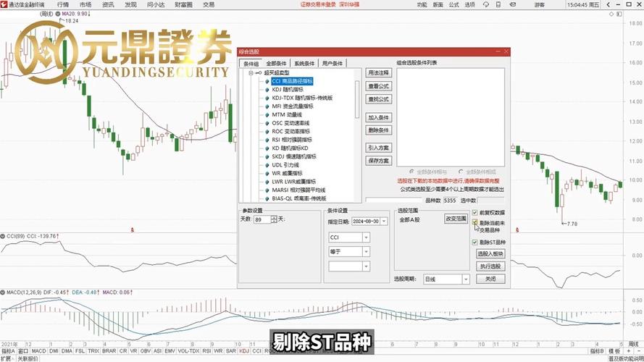Image resolution: width=644 pixels, height=362 pixels.
Task: Click the plus zoom button at bottom right
Action: 629,351
